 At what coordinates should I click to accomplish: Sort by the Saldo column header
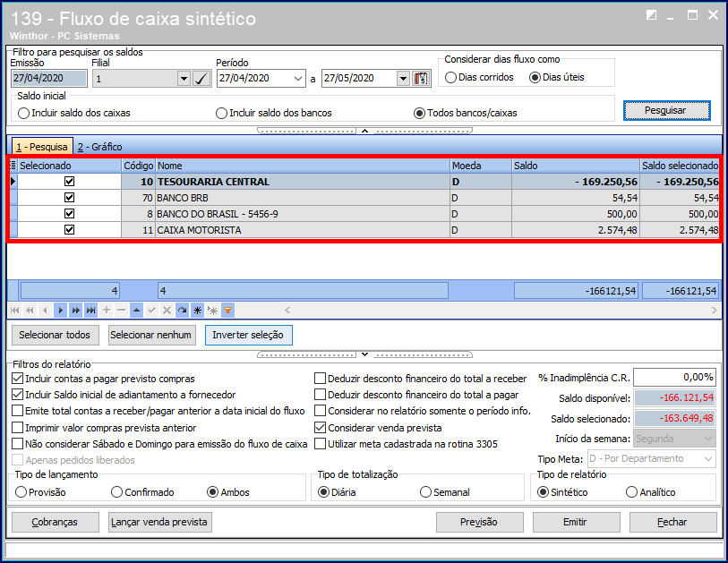click(576, 166)
